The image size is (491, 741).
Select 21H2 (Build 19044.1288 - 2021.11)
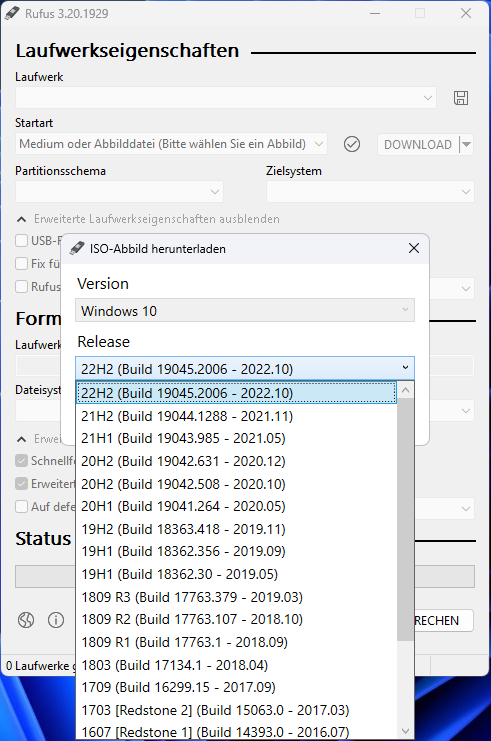[x=236, y=416]
